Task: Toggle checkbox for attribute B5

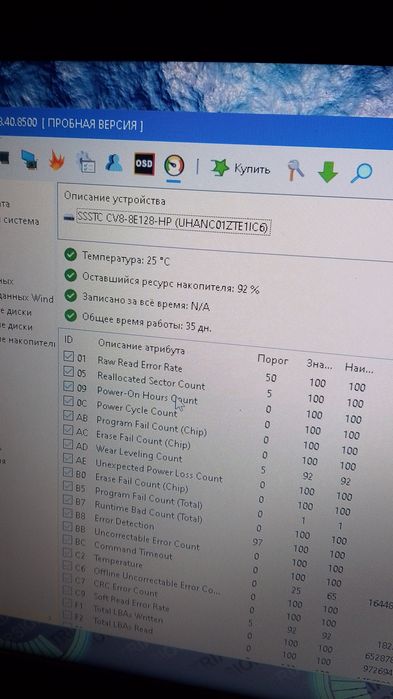Action: [x=68, y=485]
